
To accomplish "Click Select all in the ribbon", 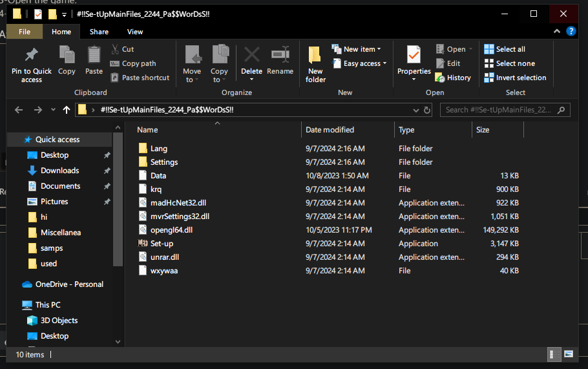I will 505,49.
